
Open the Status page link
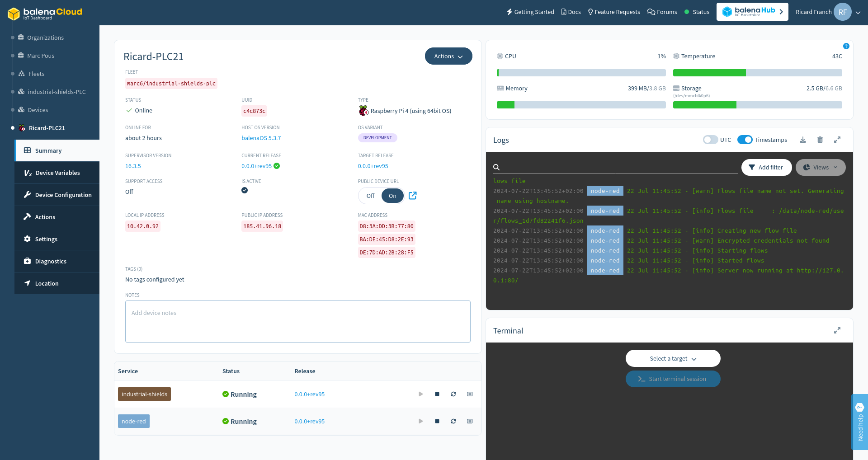[x=697, y=12]
